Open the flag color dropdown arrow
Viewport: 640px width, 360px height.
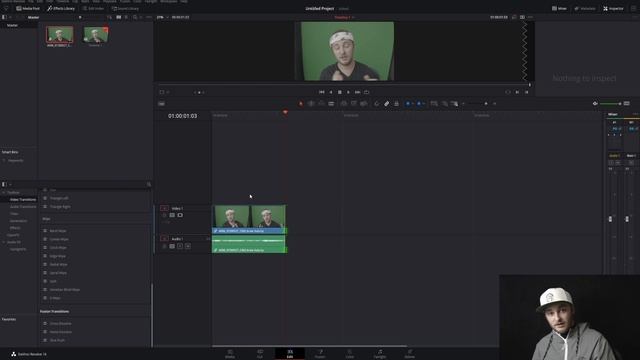click(x=412, y=104)
